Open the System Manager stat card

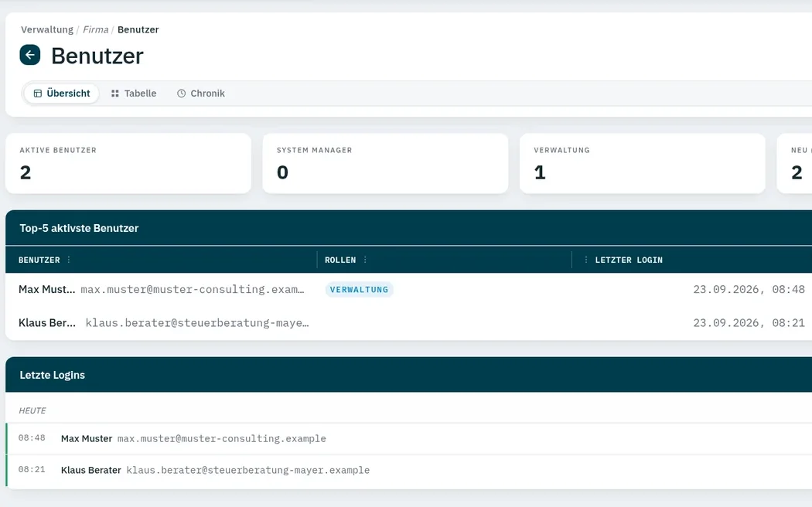tap(385, 164)
